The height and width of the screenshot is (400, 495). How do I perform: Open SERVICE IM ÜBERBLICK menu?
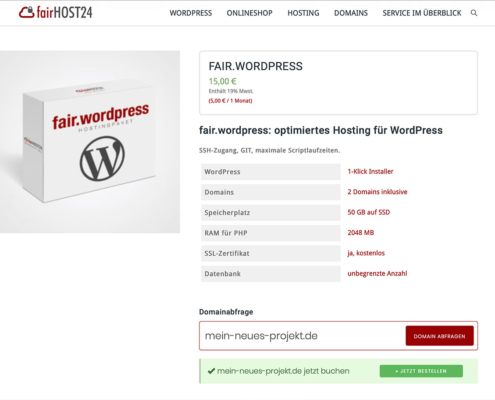click(x=422, y=13)
